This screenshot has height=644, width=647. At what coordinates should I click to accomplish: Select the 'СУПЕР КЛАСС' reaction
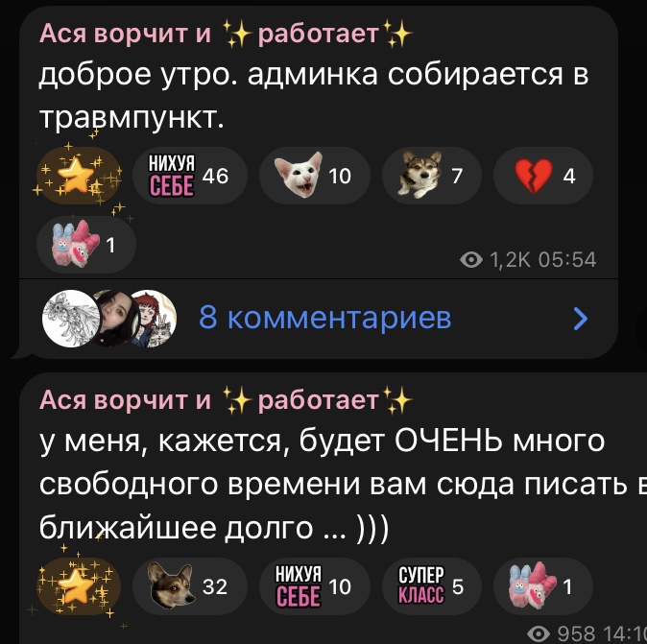(432, 586)
